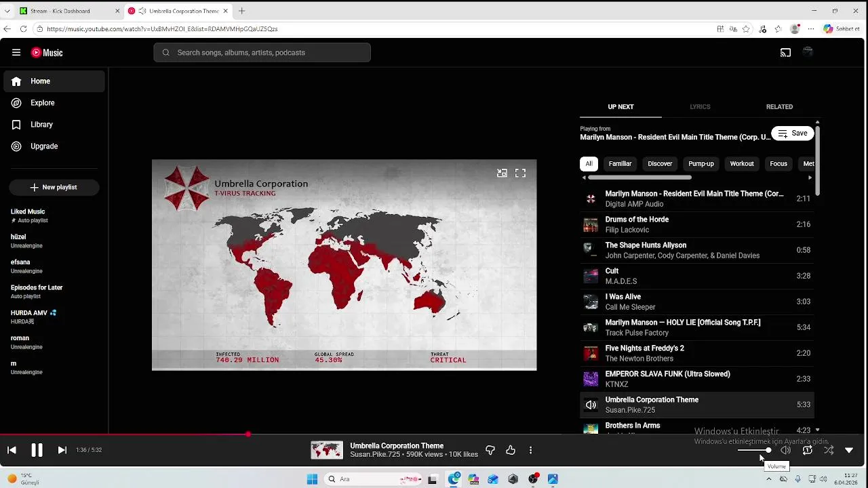Open the hüzel playlist
Image resolution: width=868 pixels, height=488 pixels.
click(54, 241)
